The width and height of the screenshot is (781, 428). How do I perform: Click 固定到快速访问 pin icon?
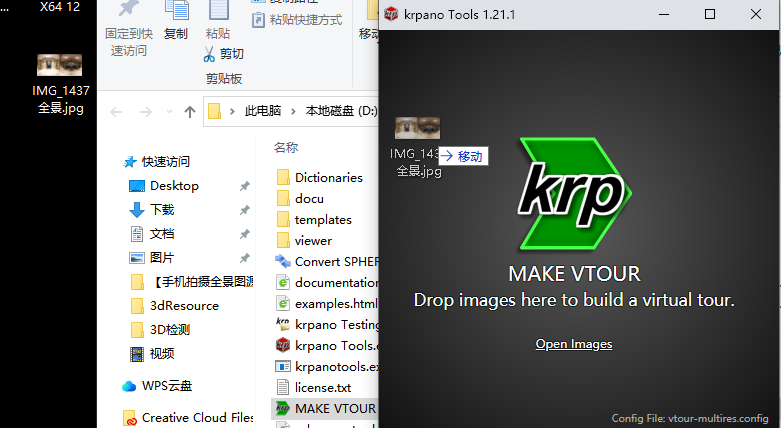coord(128,10)
